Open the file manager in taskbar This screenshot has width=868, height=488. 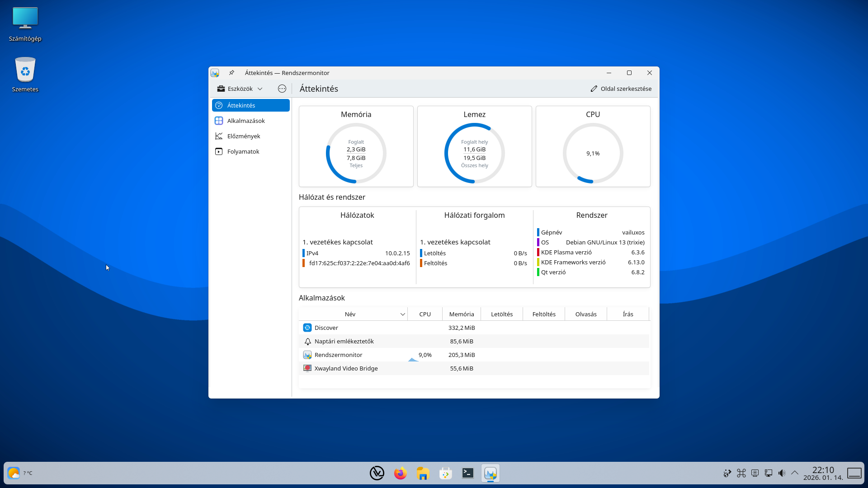[x=423, y=473]
